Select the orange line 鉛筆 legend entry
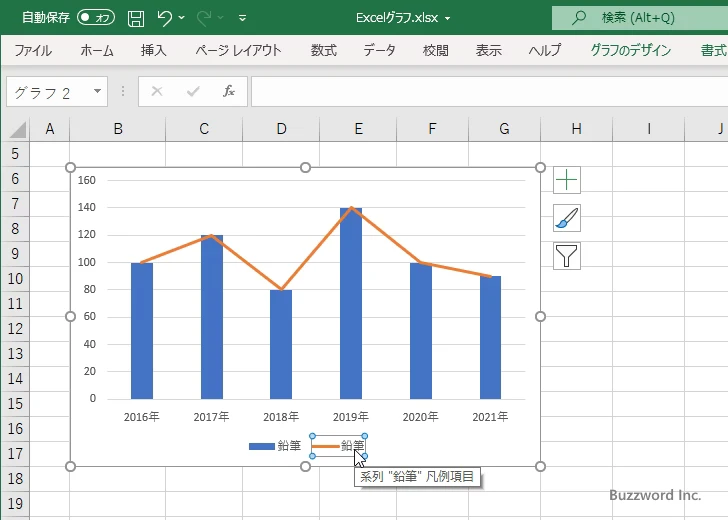Image resolution: width=728 pixels, height=520 pixels. tap(338, 446)
